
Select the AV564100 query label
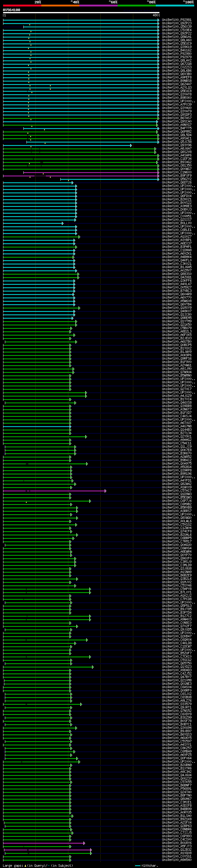(11, 10)
